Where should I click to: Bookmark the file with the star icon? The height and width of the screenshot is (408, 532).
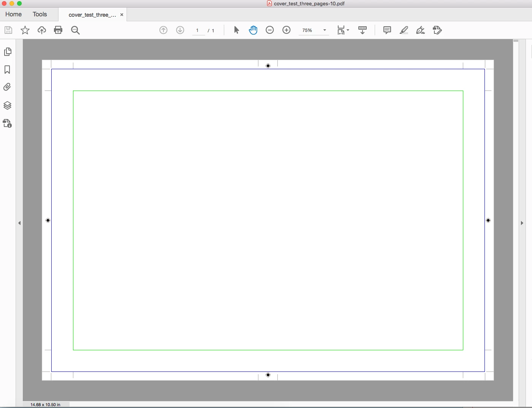click(x=25, y=30)
